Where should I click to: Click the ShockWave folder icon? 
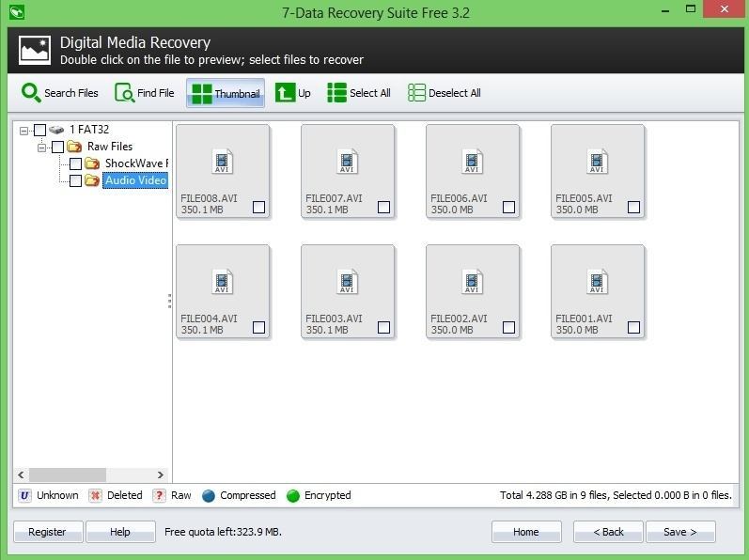pyautogui.click(x=92, y=163)
